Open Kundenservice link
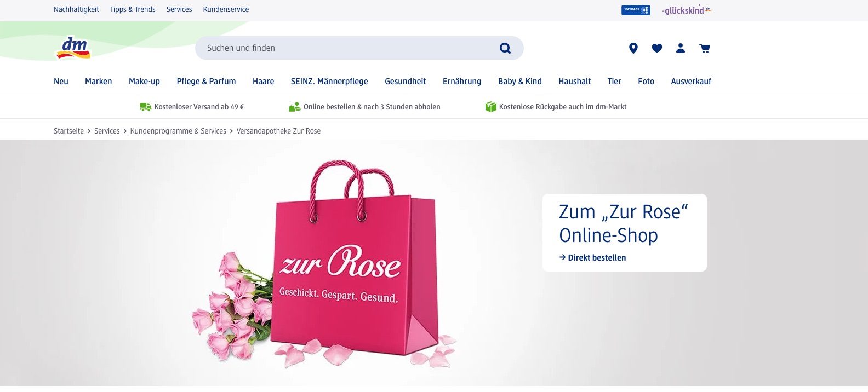This screenshot has height=392, width=868. coord(226,9)
